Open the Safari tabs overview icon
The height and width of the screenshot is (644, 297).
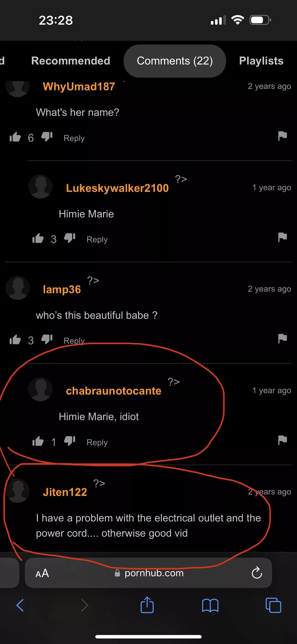pyautogui.click(x=273, y=605)
